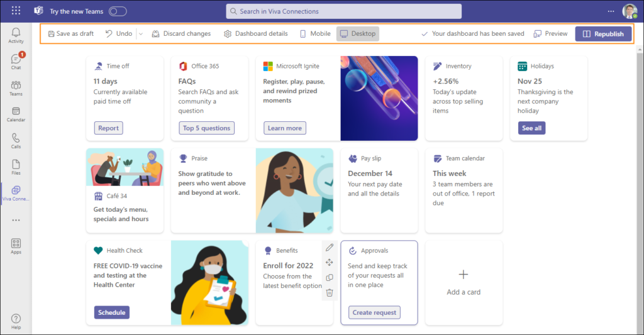This screenshot has height=335, width=644.
Task: Toggle the Try the new Teams switch
Action: (118, 11)
